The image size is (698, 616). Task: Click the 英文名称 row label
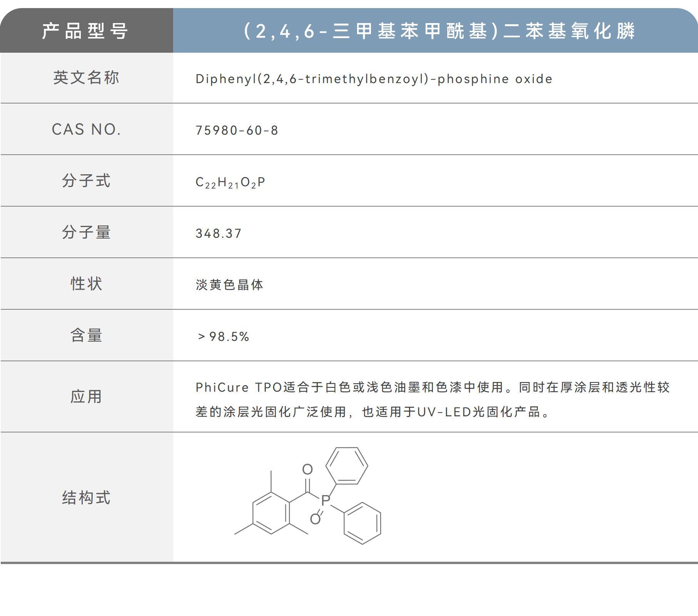[x=87, y=78]
